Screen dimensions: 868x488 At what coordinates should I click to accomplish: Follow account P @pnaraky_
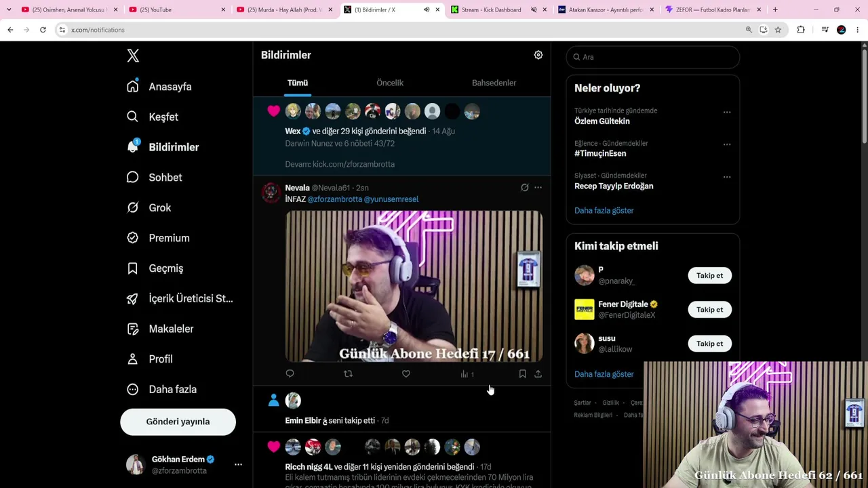pyautogui.click(x=709, y=276)
